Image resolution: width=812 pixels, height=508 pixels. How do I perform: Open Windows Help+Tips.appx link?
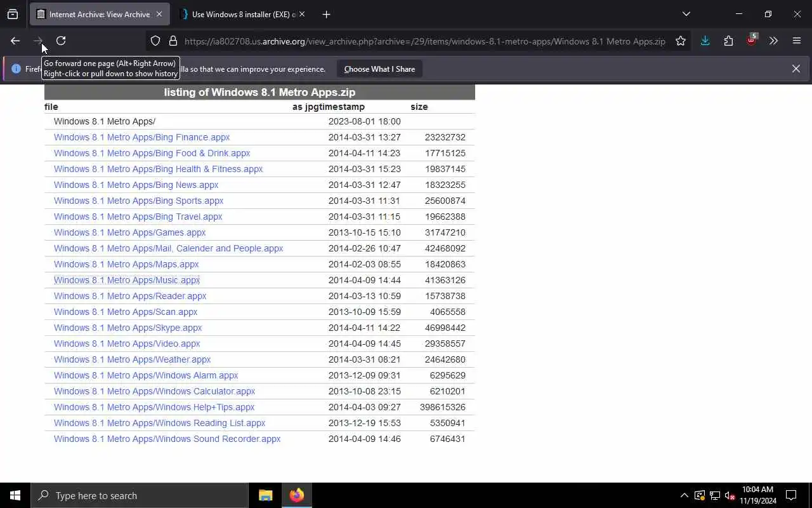154,407
